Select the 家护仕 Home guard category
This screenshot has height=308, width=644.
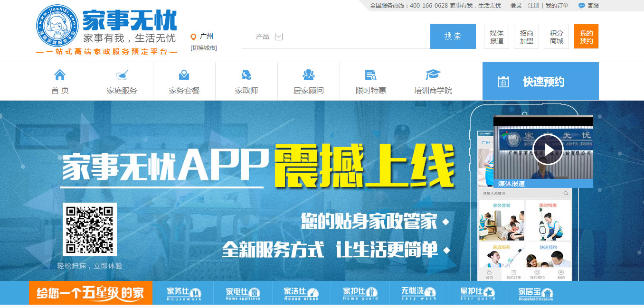(x=360, y=293)
